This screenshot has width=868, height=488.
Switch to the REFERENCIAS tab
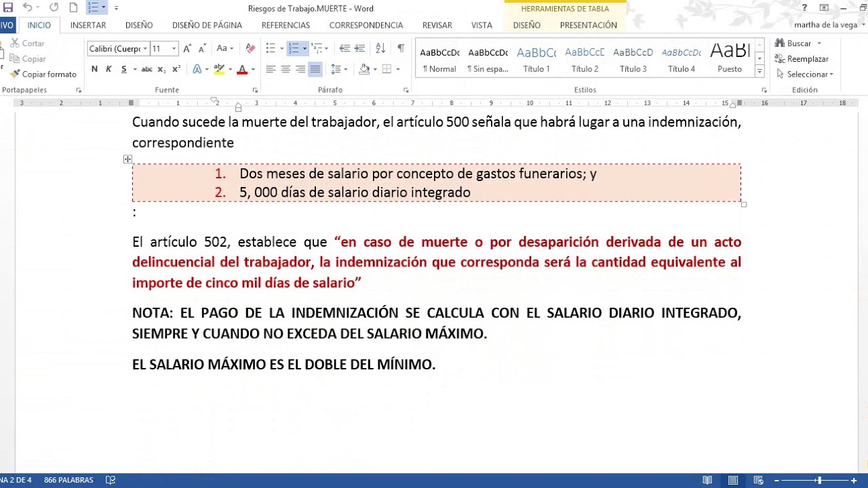285,25
